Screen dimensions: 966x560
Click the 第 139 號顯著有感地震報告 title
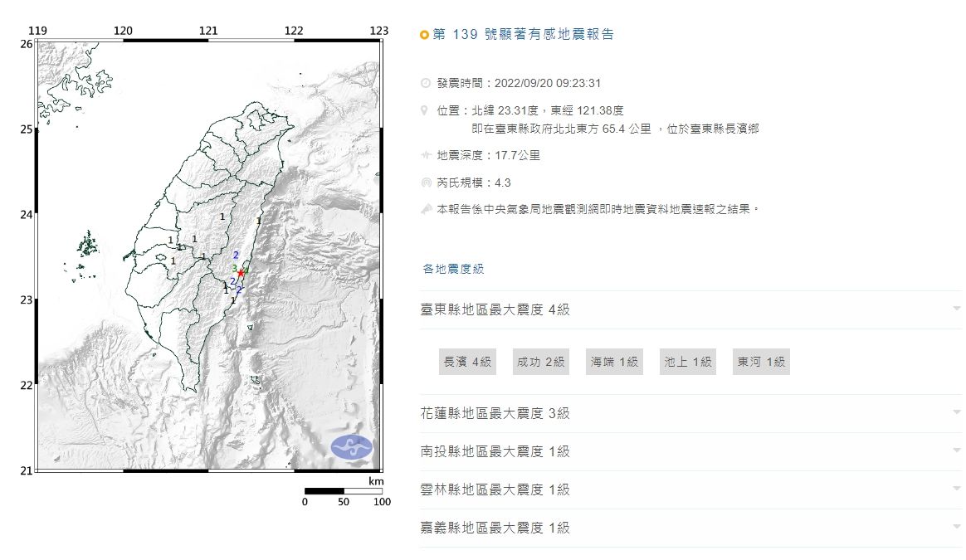(524, 35)
